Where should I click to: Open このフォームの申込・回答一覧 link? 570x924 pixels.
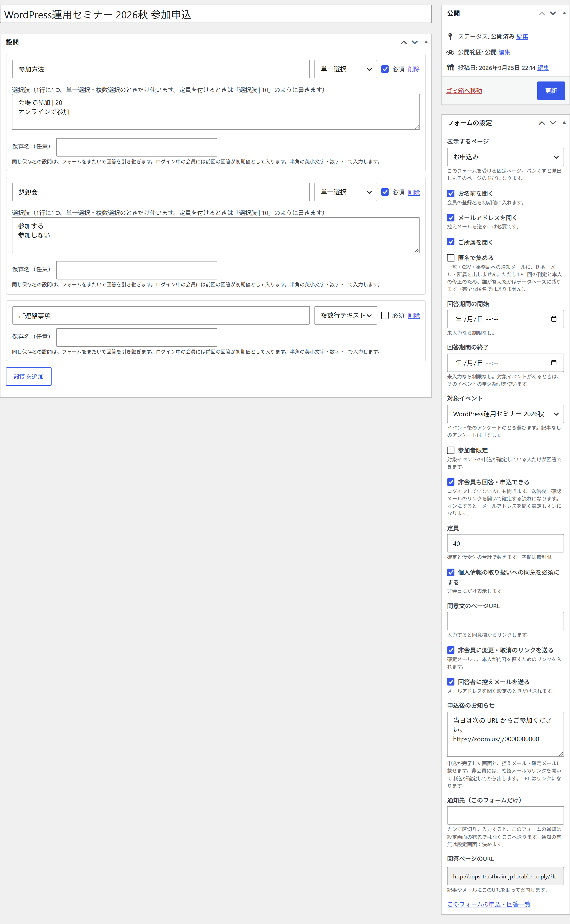(489, 904)
